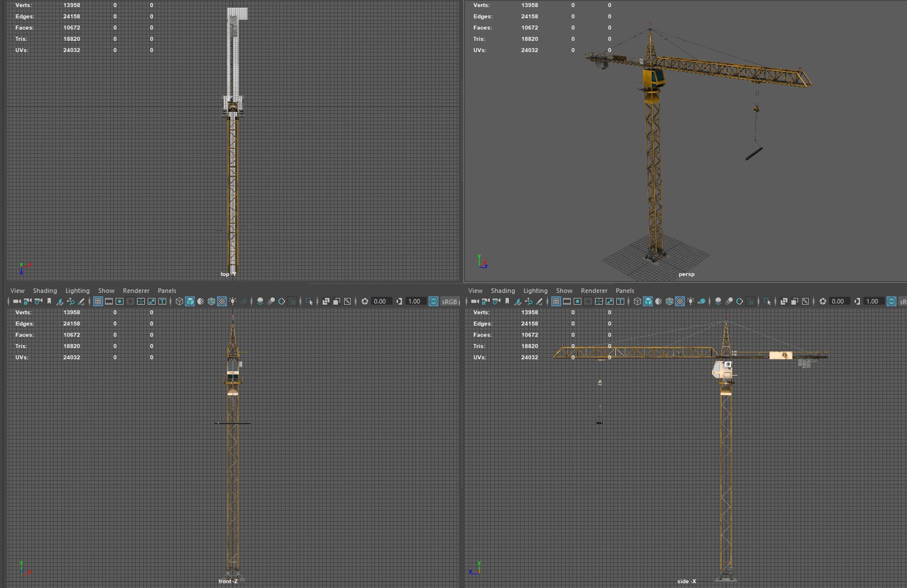Open sRGB view transform dropdown in front-Z toolbar
The image size is (907, 588).
tap(450, 301)
